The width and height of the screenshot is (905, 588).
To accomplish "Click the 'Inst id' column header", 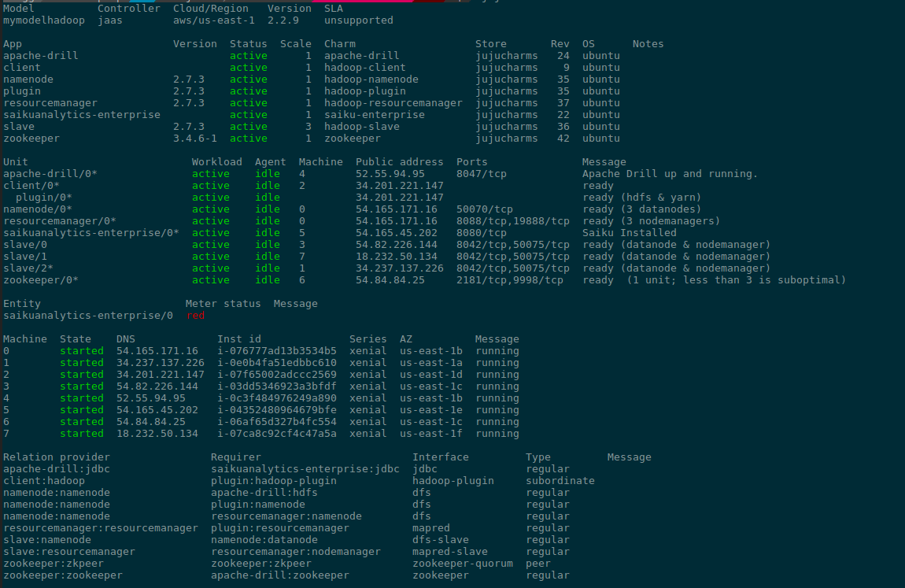I will pyautogui.click(x=239, y=339).
